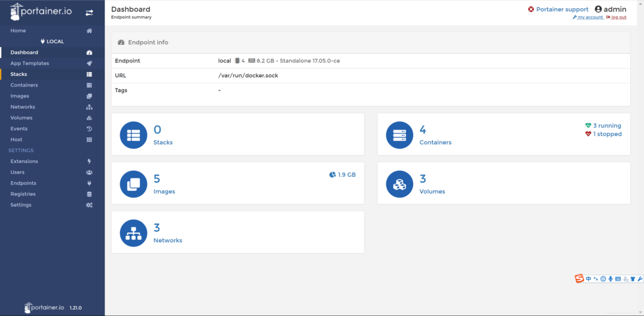
Task: Click the Volumes cubes icon in sidebar
Action: coord(89,118)
